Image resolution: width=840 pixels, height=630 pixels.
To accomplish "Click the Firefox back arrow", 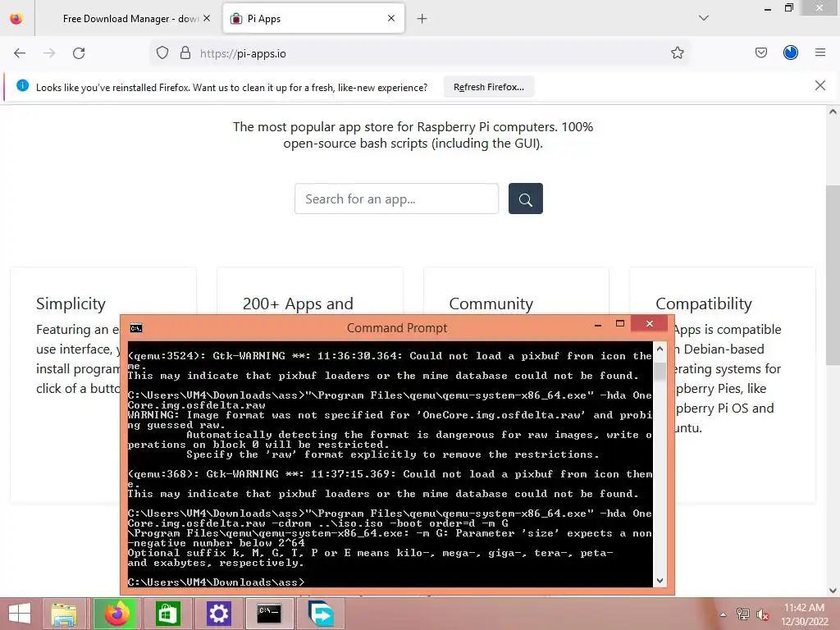I will point(20,53).
